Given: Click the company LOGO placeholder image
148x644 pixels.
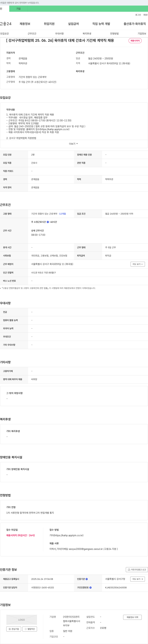Looking at the screenshot, I should tap(22, 620).
